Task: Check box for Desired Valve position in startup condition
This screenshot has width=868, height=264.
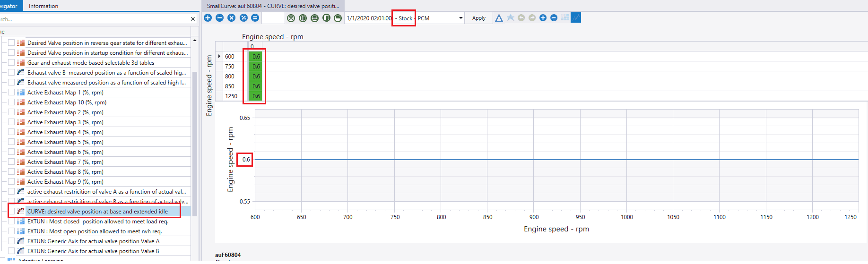Action: coord(11,52)
